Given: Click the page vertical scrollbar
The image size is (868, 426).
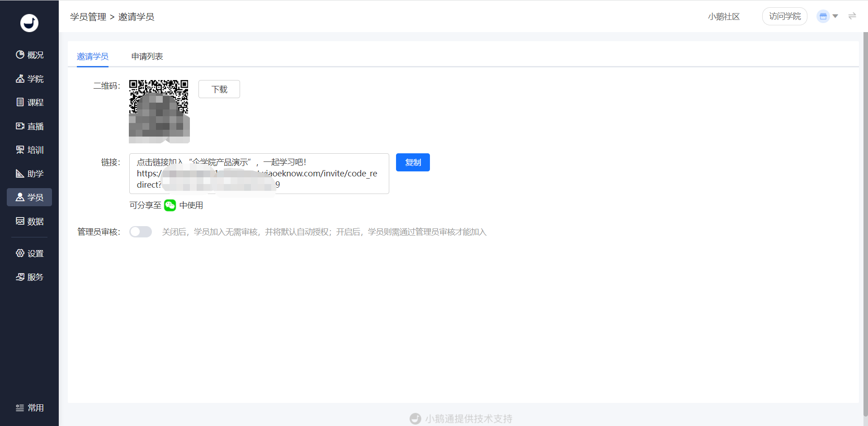Looking at the screenshot, I should (x=865, y=224).
